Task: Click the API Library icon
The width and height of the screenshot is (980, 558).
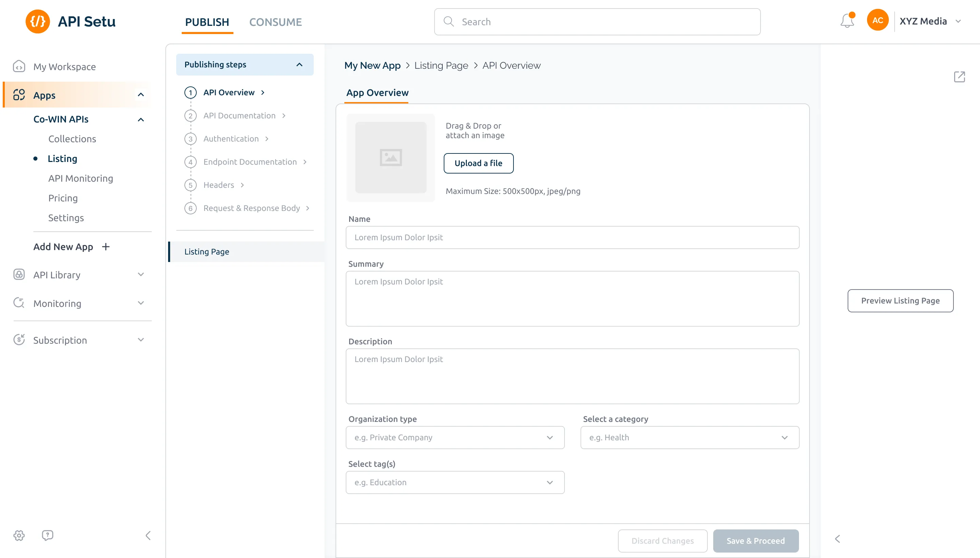Action: [x=19, y=274]
